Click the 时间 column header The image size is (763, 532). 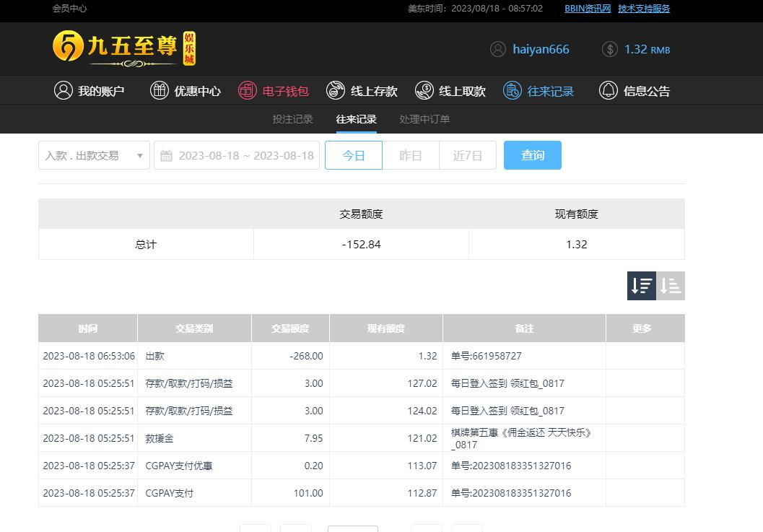(x=88, y=328)
